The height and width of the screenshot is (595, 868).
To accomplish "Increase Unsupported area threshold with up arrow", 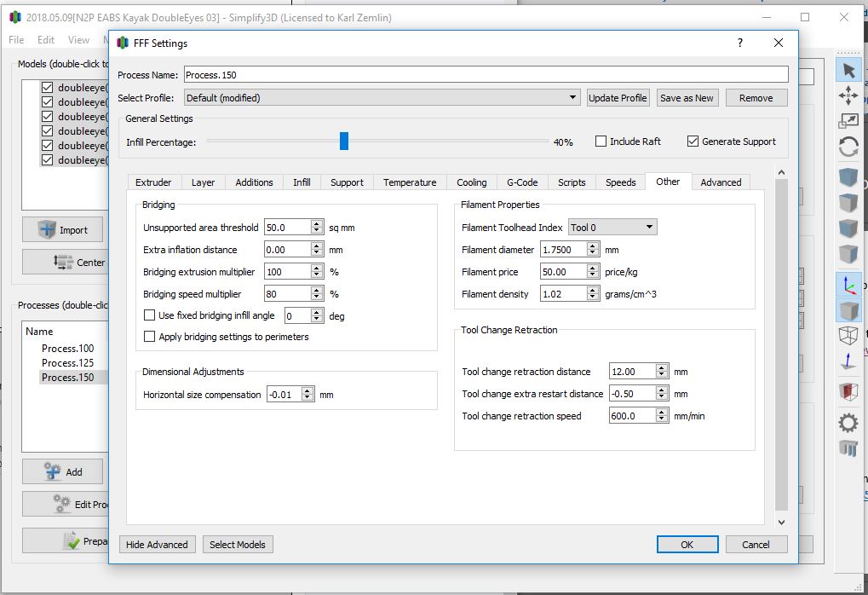I will [317, 224].
